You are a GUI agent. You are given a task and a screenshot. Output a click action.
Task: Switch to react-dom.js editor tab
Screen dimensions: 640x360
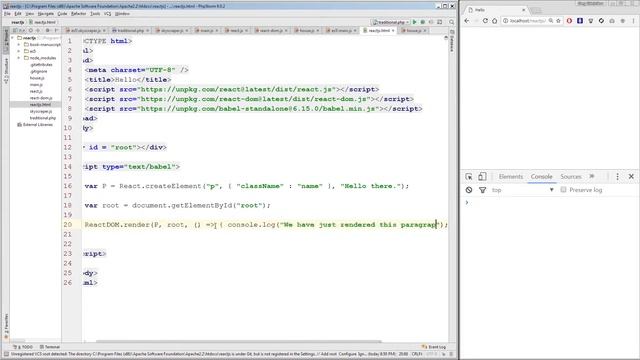pyautogui.click(x=271, y=31)
